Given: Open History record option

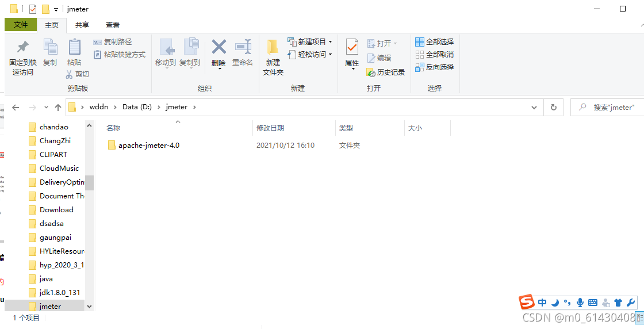Looking at the screenshot, I should (385, 72).
